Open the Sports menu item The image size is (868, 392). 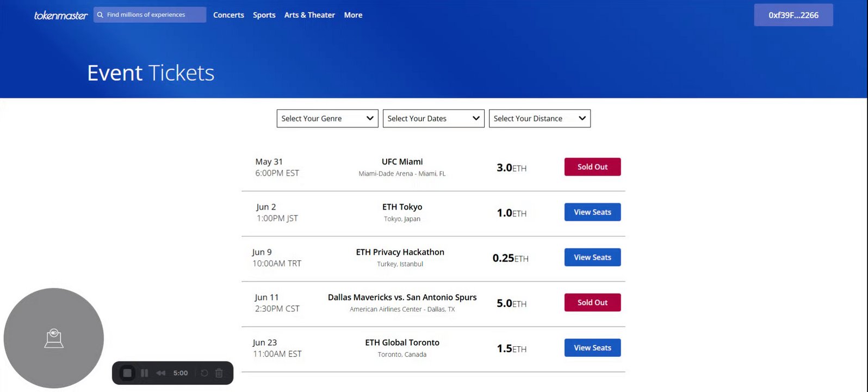[264, 15]
